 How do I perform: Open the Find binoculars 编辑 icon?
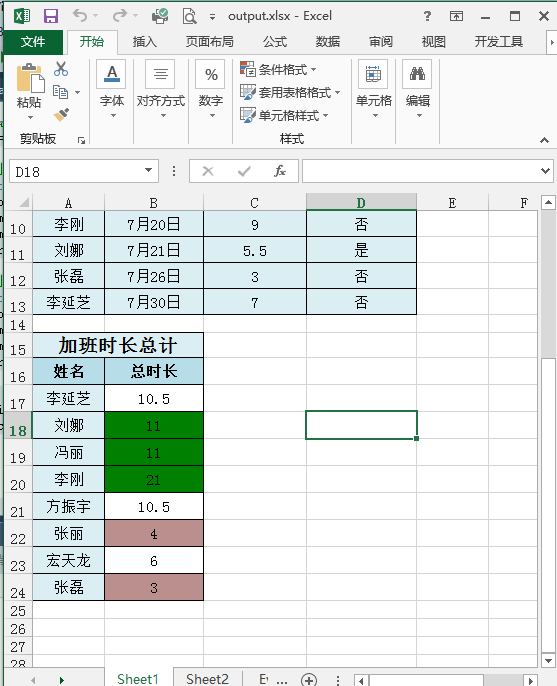point(417,74)
